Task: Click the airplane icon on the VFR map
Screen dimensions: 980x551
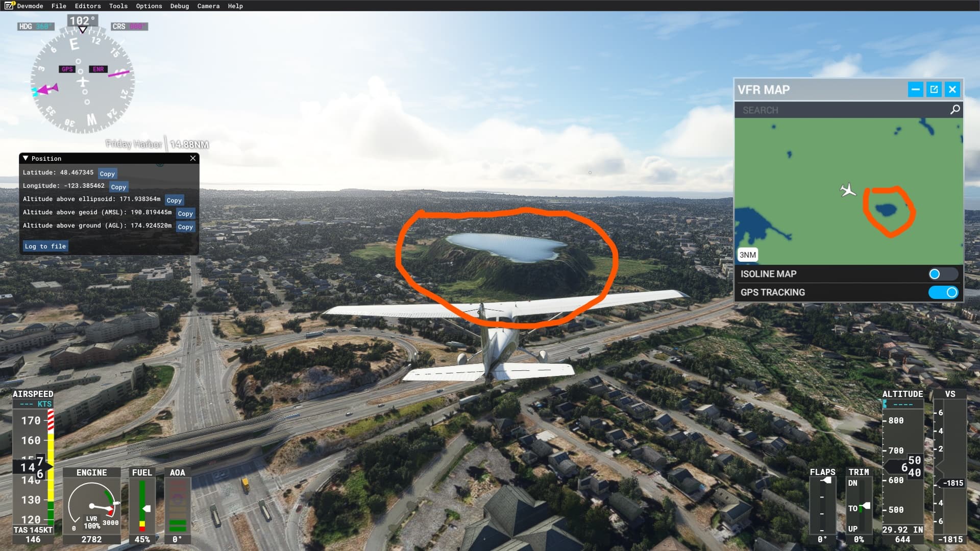Action: click(x=848, y=190)
